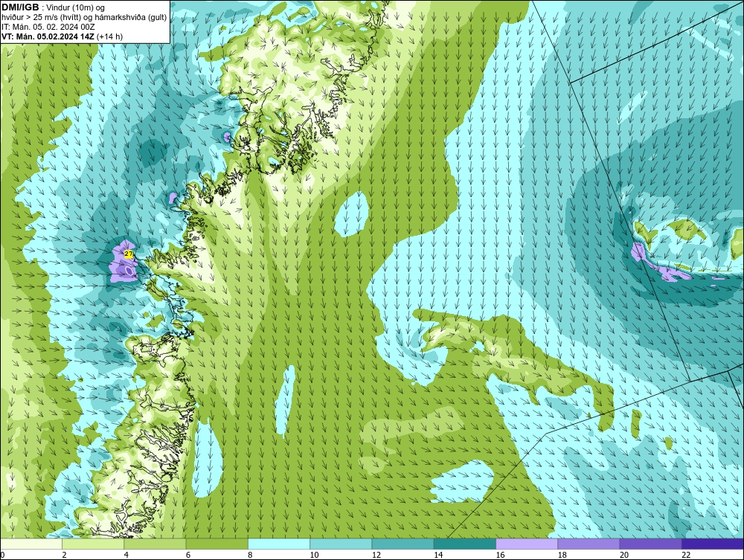Select the 20–22 m/s violet swatch

click(x=650, y=544)
